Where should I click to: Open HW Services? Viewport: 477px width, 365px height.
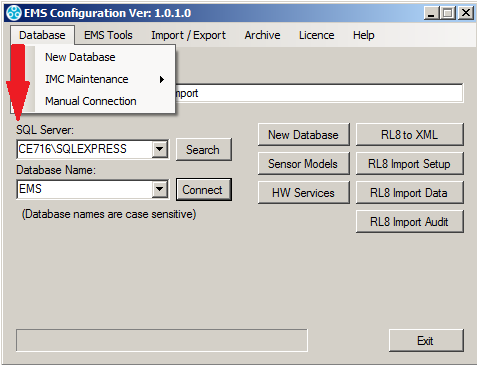304,193
